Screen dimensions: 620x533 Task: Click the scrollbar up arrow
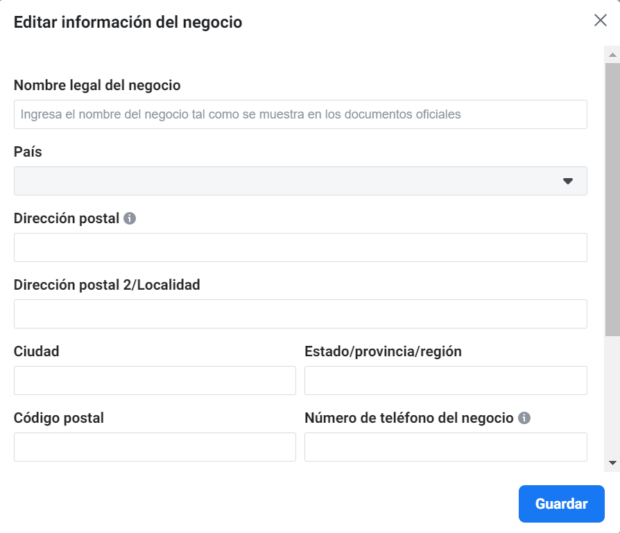point(612,55)
